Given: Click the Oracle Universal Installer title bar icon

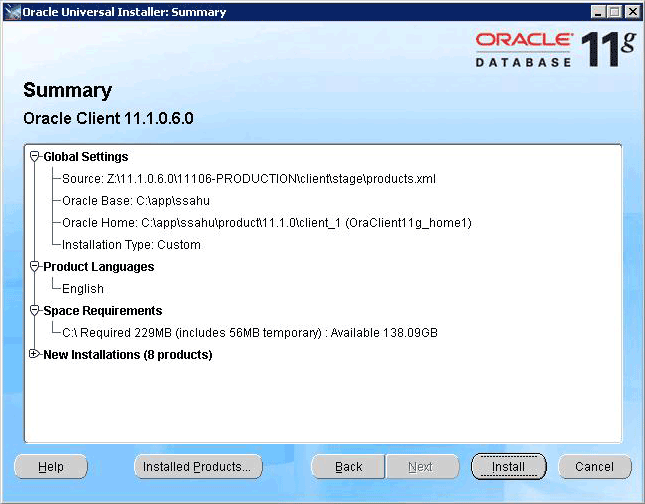Looking at the screenshot, I should click(11, 12).
